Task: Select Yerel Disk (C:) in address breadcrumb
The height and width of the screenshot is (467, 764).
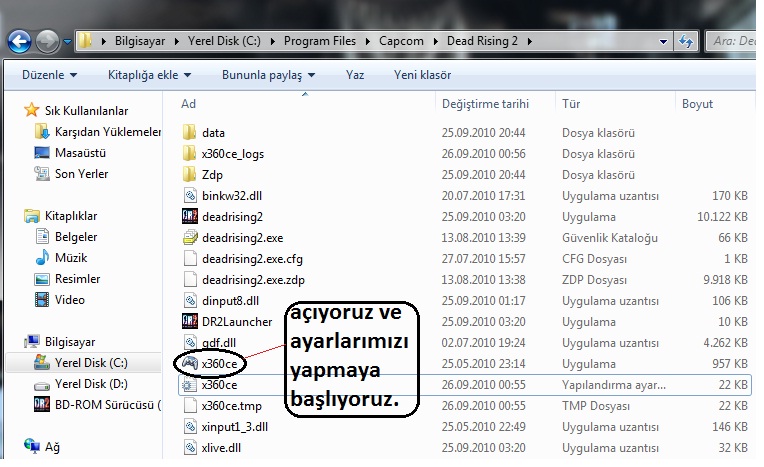Action: 224,41
